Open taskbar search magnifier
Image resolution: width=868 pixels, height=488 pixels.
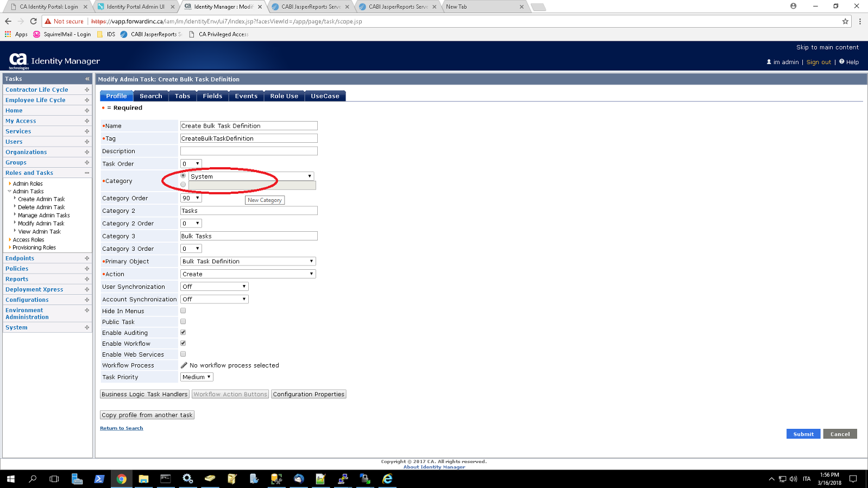pos(33,479)
